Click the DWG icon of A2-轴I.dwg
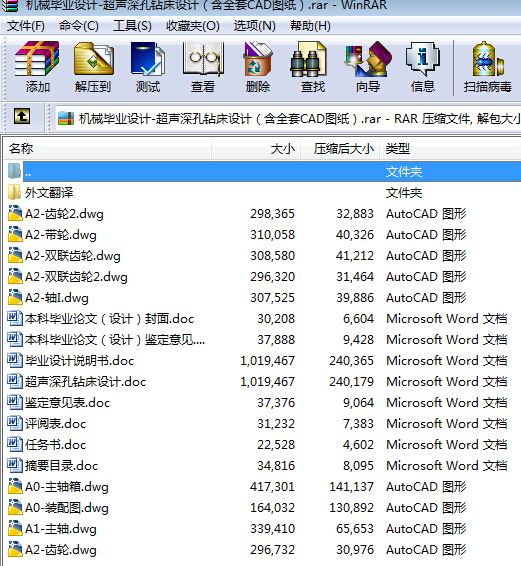This screenshot has height=566, width=521. pyautogui.click(x=15, y=297)
